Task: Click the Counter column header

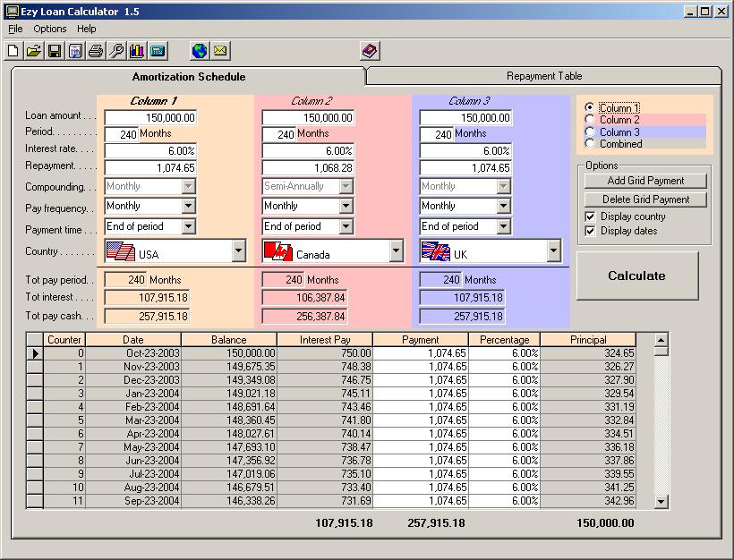Action: 64,340
